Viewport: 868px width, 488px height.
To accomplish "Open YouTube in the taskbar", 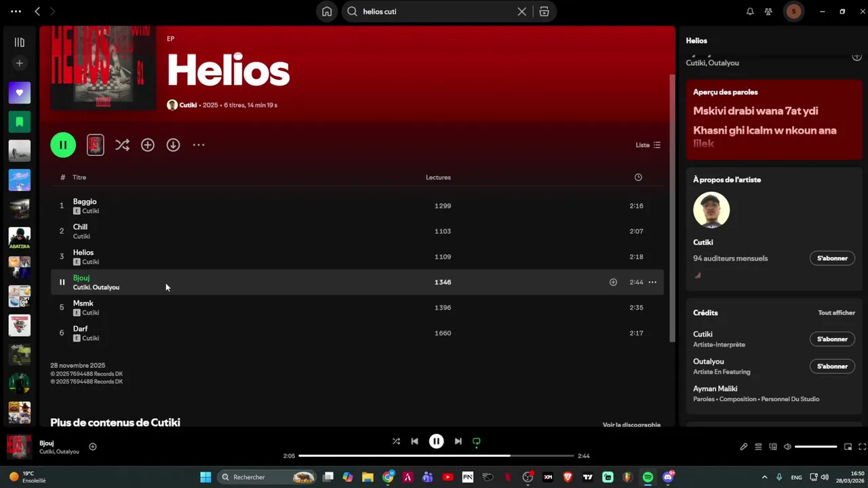I will tap(448, 477).
